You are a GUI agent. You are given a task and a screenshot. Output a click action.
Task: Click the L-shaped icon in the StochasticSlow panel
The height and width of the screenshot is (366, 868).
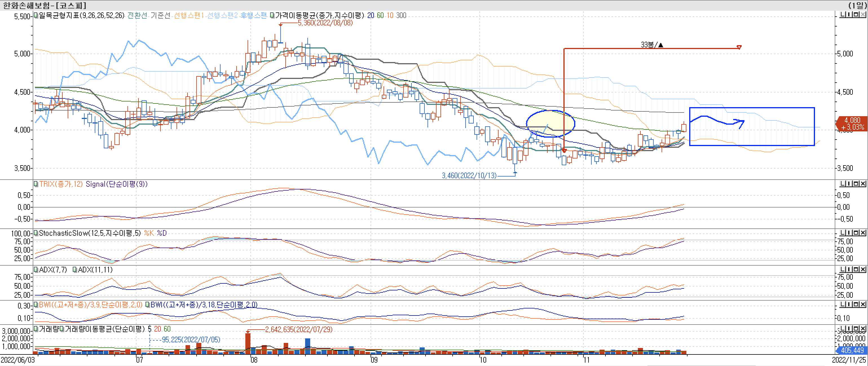click(842, 233)
